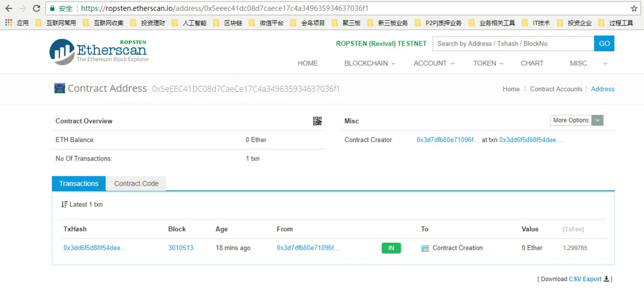Expand the TOKEN menu
Viewport: 644px width, 291px height.
point(489,63)
